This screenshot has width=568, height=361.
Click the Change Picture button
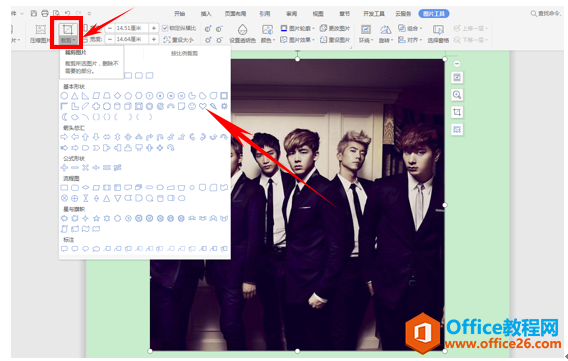[335, 28]
